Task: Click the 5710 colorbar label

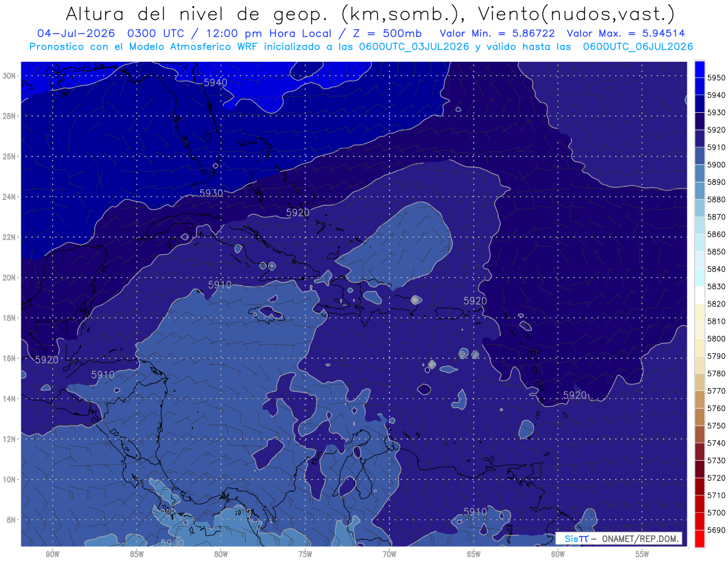Action: coord(716,495)
